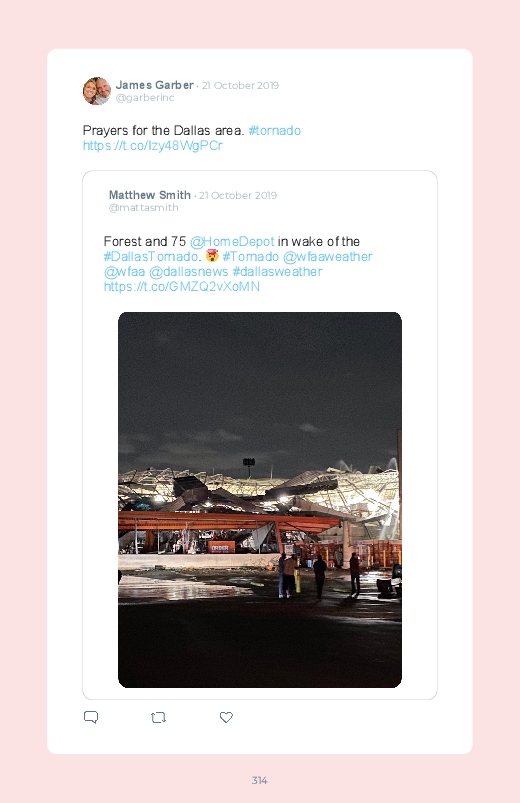Open the t.co/Izy48WgPCr link
The width and height of the screenshot is (520, 803).
click(x=153, y=146)
